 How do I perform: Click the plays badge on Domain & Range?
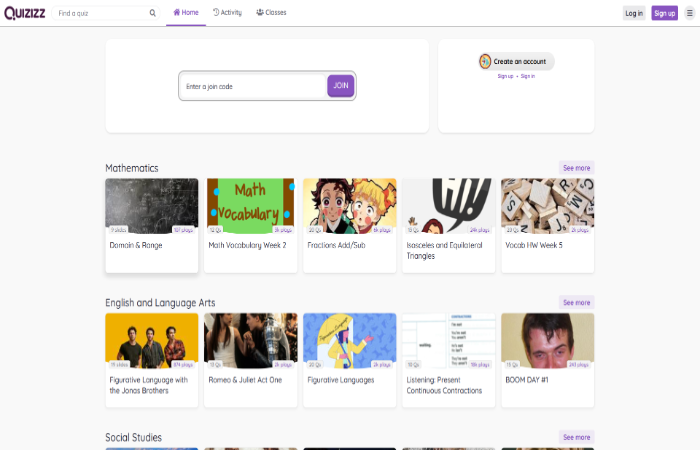pos(183,230)
